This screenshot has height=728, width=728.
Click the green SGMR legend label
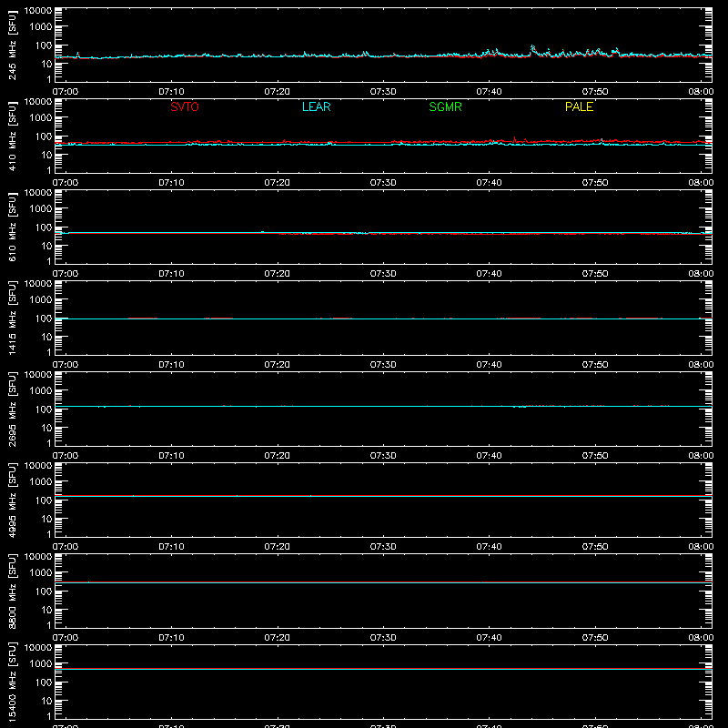pos(445,106)
